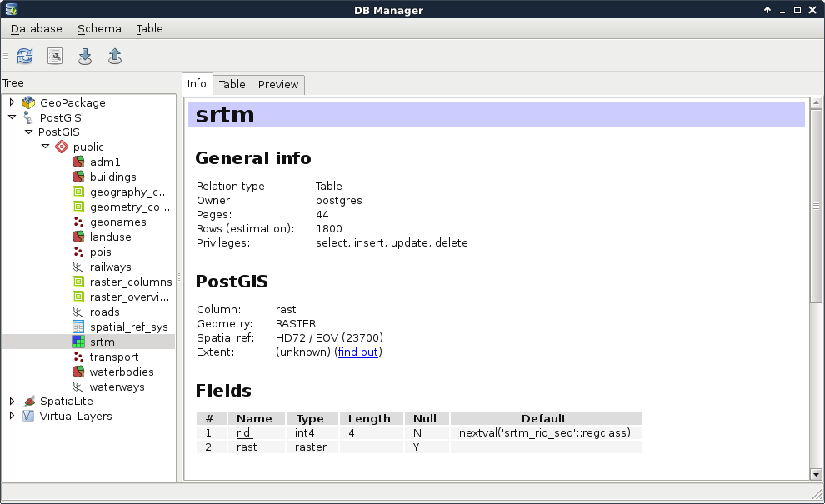Select the adm1 polygon layer icon
825x504 pixels.
[78, 162]
